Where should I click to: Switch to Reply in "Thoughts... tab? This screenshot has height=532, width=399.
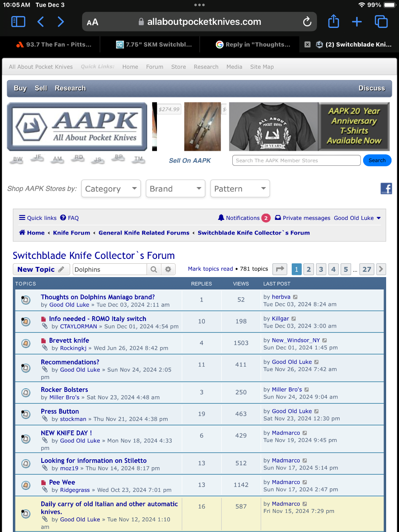[253, 44]
